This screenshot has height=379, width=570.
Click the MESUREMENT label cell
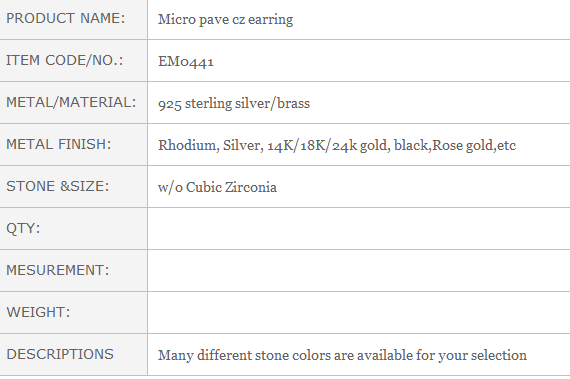[x=73, y=270]
